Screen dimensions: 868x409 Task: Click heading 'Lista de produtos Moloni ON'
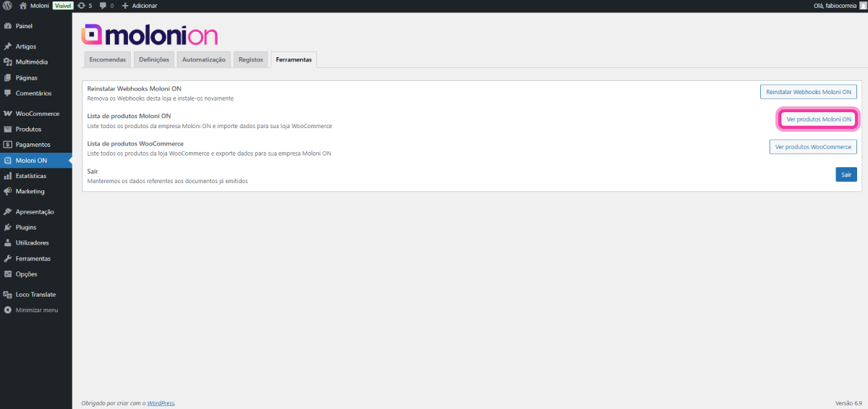point(129,116)
